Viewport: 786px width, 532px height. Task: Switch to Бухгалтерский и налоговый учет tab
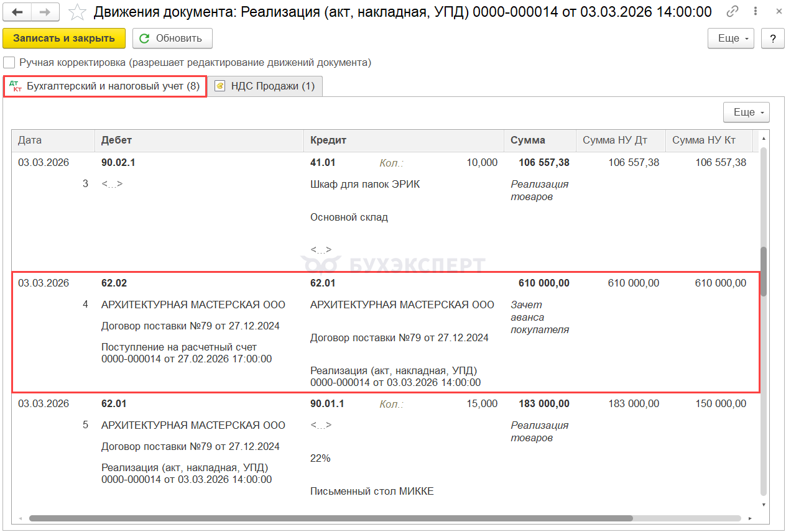[x=105, y=86]
